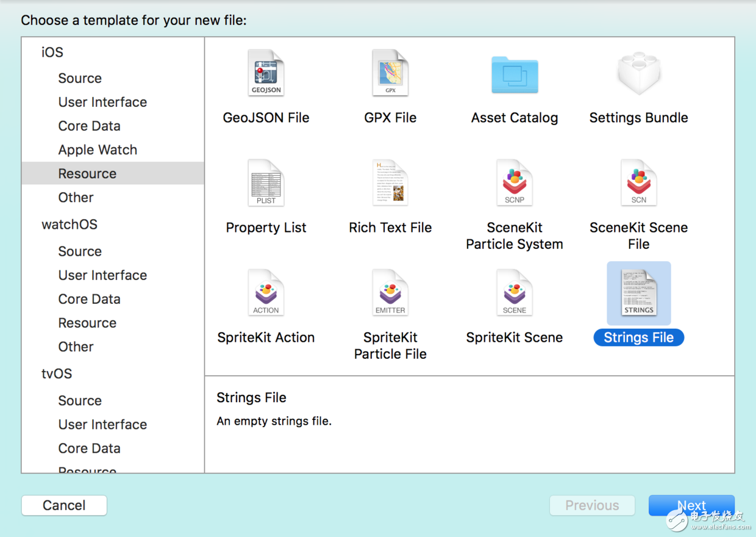Choose Resource category under watchOS
Screen dimensions: 756x537
87,323
